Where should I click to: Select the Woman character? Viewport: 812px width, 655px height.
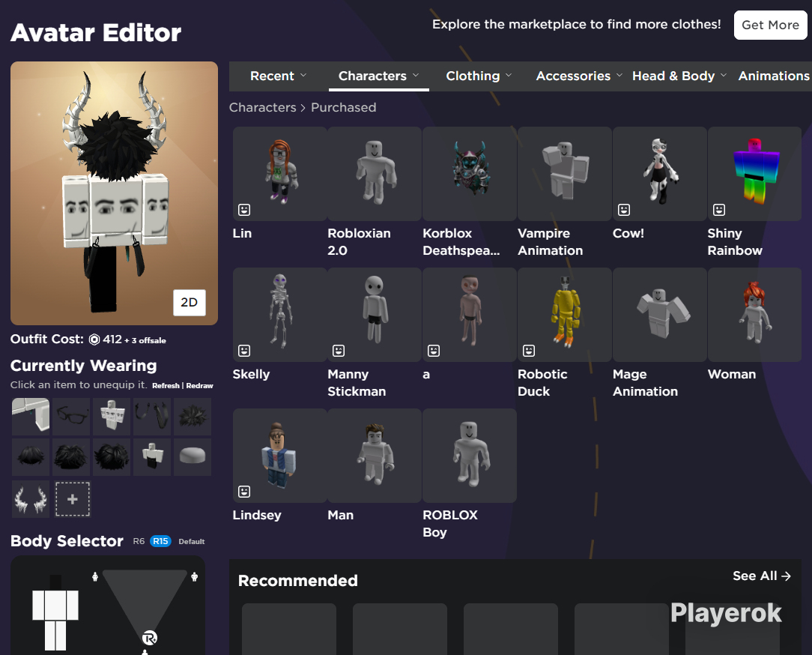(754, 315)
